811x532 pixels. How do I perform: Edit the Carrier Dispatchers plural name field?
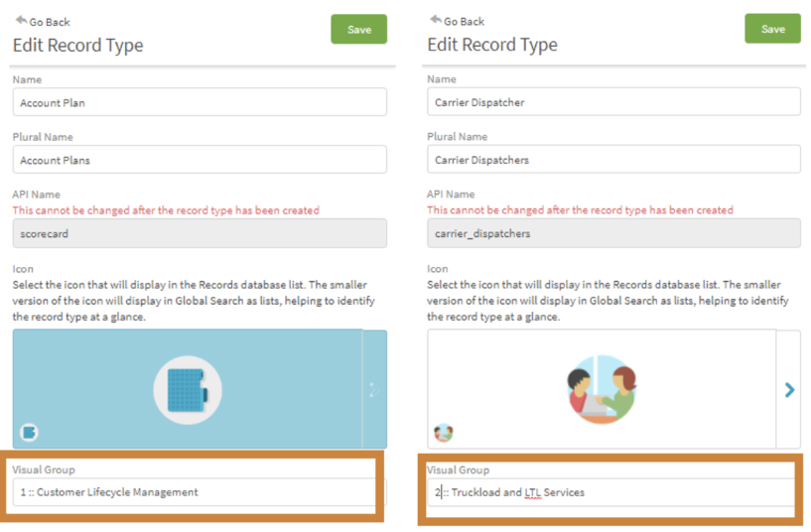[x=613, y=159]
